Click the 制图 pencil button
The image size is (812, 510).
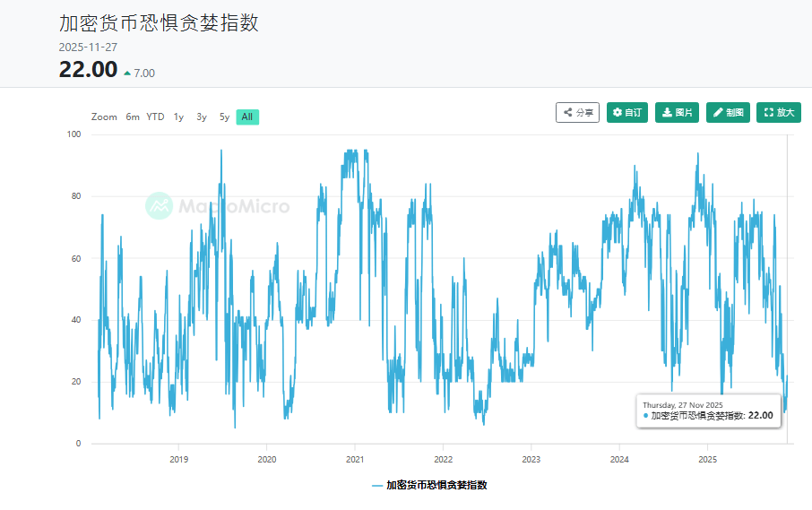point(728,112)
